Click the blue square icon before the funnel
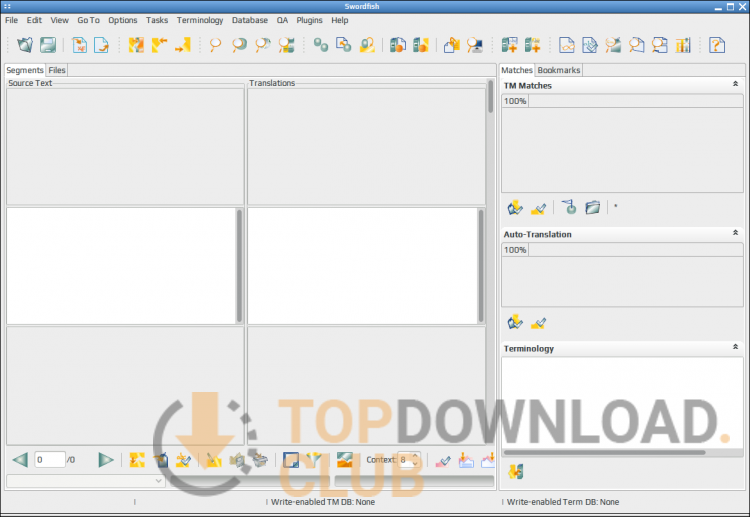 (291, 460)
